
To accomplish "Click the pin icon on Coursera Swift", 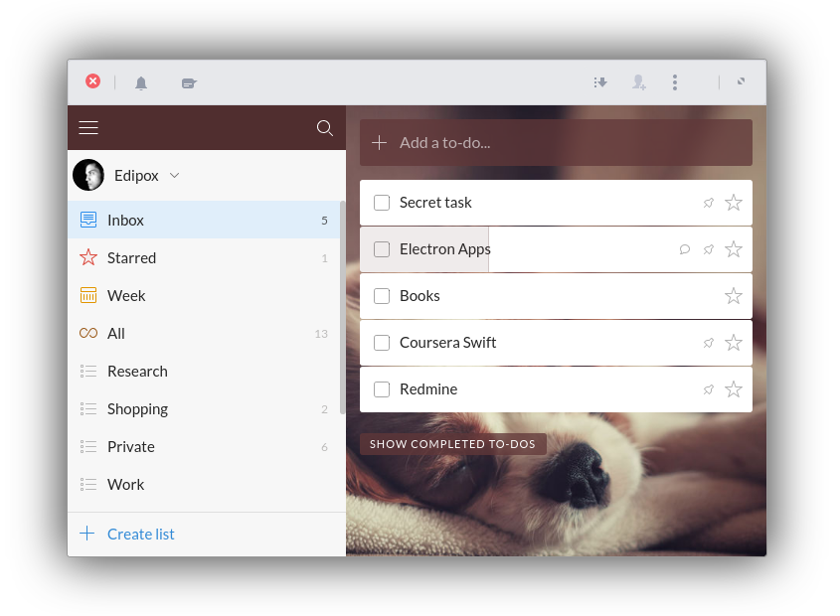I will (708, 343).
